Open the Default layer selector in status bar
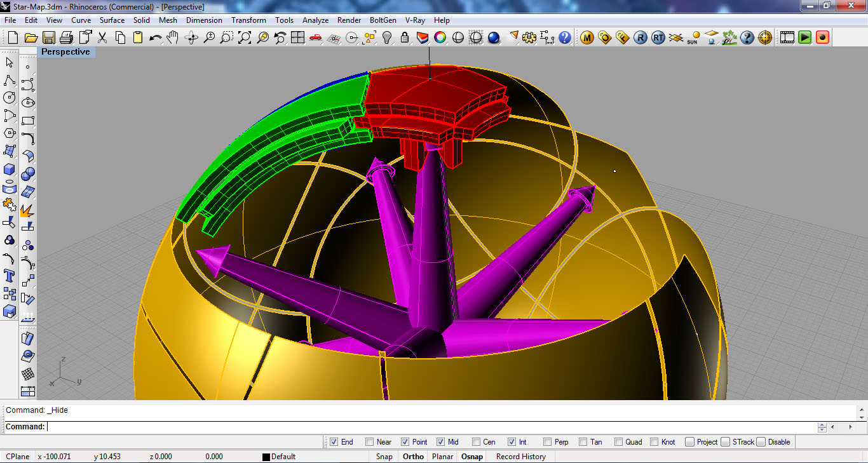Viewport: 868px width, 463px height. click(283, 457)
